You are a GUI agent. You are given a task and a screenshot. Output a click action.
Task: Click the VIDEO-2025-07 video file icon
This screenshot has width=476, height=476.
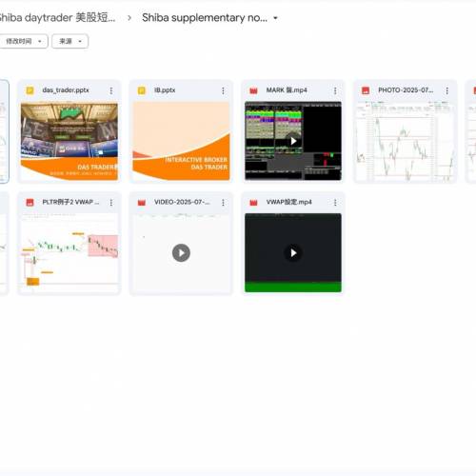pos(142,203)
